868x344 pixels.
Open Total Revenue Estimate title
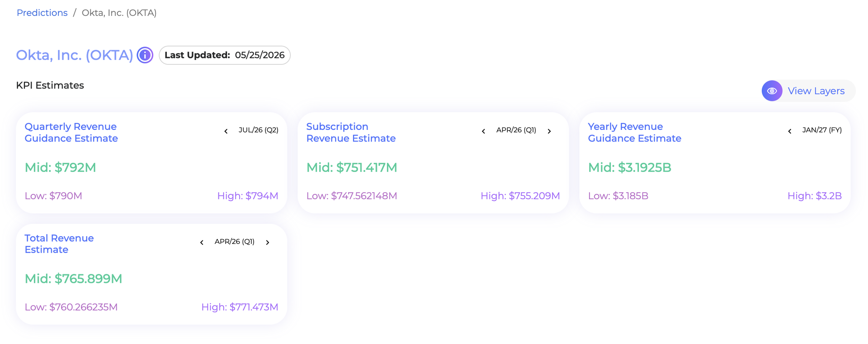click(x=59, y=244)
